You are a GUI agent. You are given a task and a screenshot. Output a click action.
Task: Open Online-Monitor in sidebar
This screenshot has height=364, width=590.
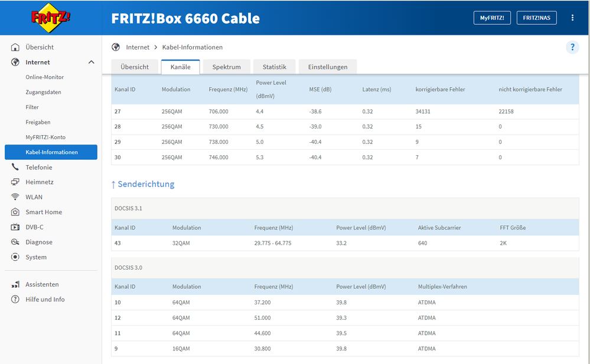click(x=44, y=77)
